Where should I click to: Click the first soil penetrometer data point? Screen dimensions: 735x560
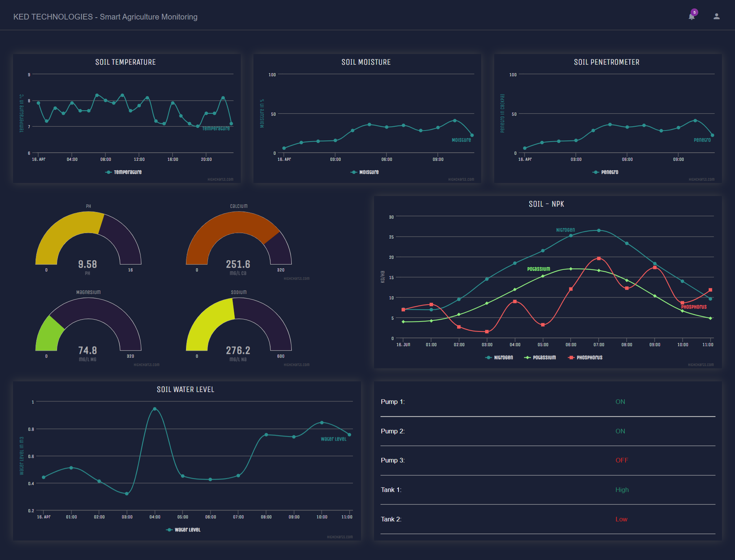[525, 148]
